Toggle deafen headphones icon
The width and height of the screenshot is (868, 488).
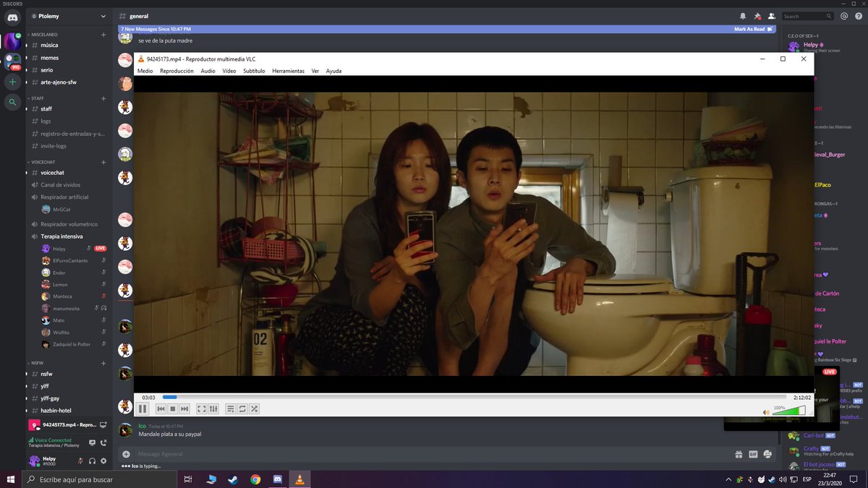(x=92, y=461)
